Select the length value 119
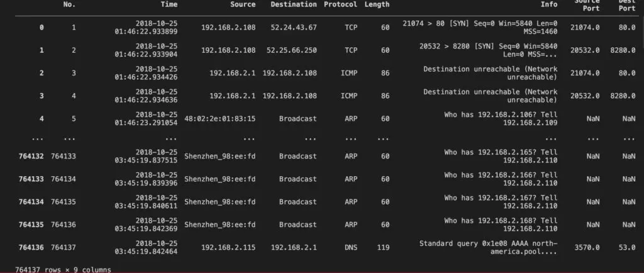Image resolution: width=644 pixels, height=273 pixels. tap(383, 248)
